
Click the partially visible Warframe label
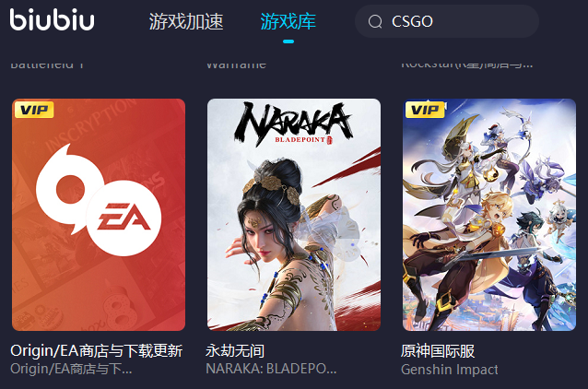pyautogui.click(x=236, y=65)
